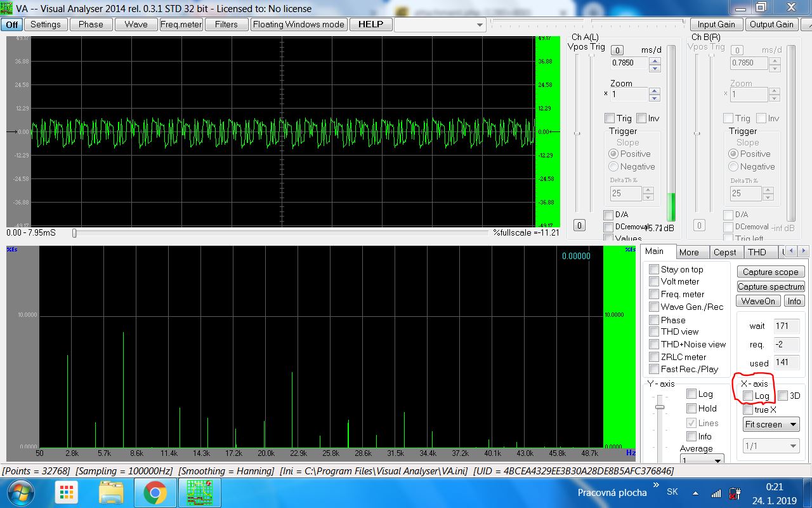
Task: Open Settings from toolbar
Action: 46,24
